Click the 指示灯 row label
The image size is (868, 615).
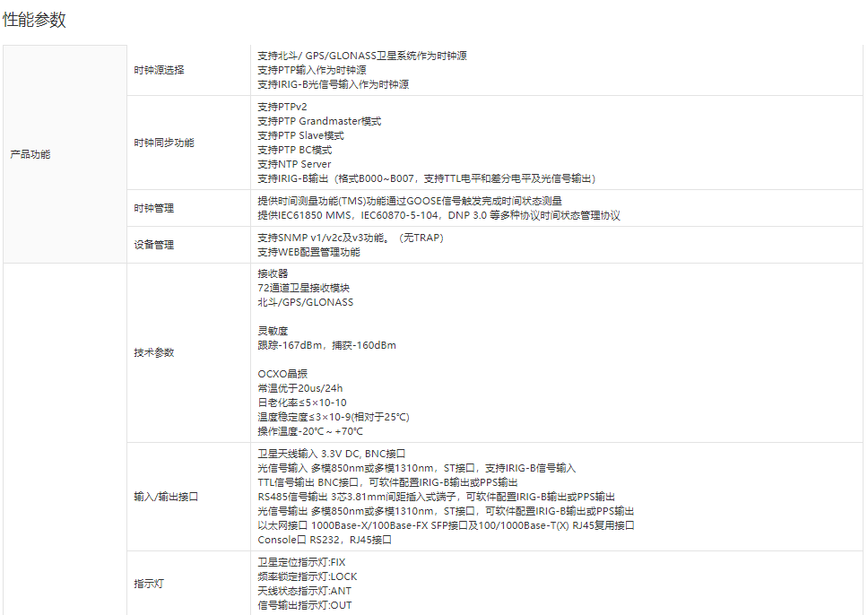[x=149, y=584]
